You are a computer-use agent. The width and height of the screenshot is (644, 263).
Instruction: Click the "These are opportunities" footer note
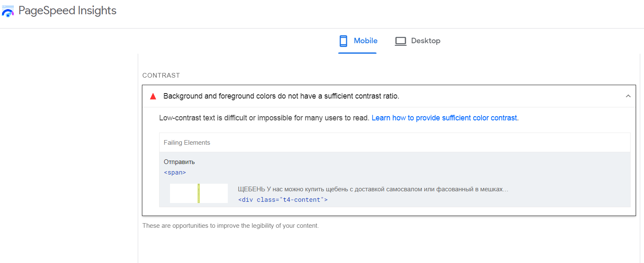coord(230,226)
